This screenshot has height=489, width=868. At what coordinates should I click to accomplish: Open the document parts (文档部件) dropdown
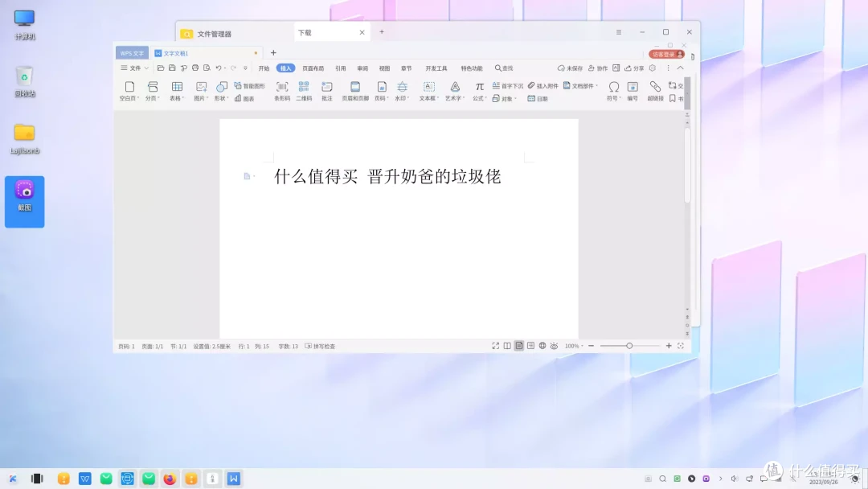point(581,86)
